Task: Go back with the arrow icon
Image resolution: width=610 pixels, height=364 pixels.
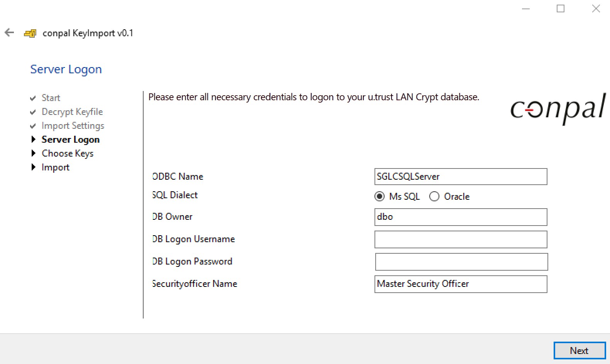Action: click(x=9, y=33)
